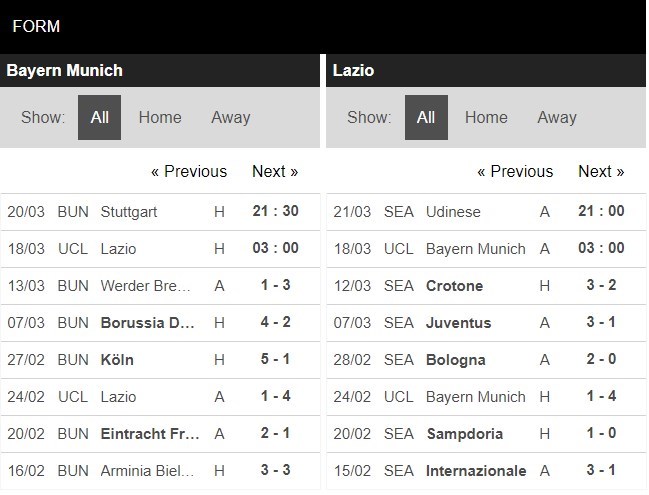Switch Bayern Munich form to Home
Viewport: 649px width, 495px height.
pyautogui.click(x=160, y=117)
